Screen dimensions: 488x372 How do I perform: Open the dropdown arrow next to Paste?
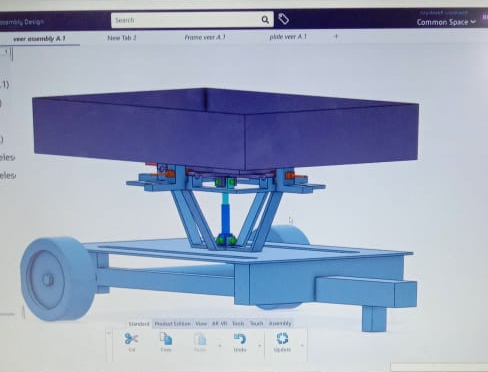220,345
